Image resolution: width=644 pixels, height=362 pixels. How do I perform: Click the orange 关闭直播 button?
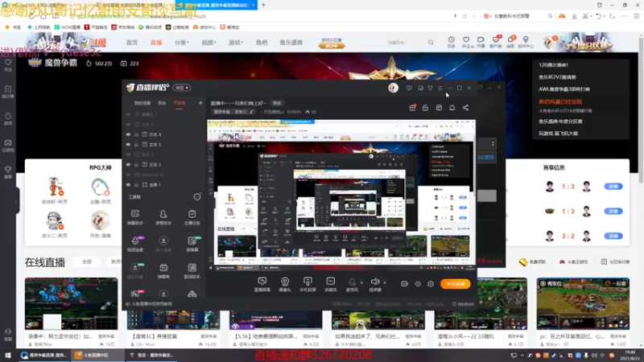455,284
